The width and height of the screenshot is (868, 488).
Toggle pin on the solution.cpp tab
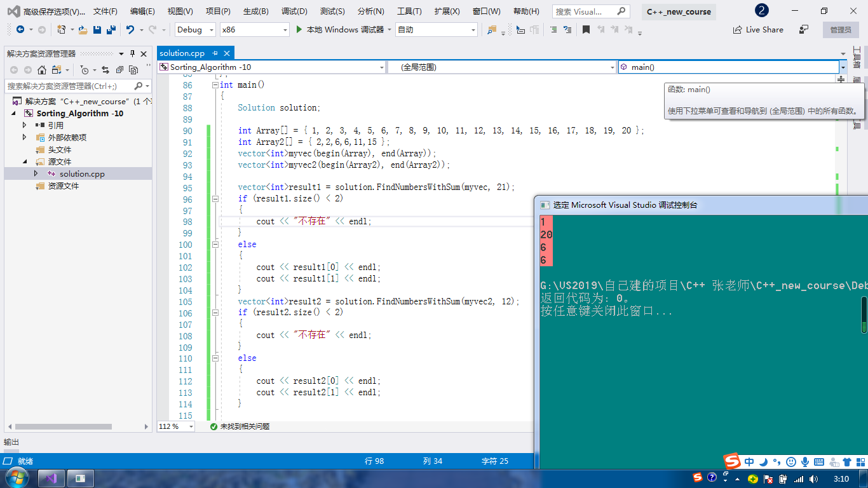click(x=215, y=53)
